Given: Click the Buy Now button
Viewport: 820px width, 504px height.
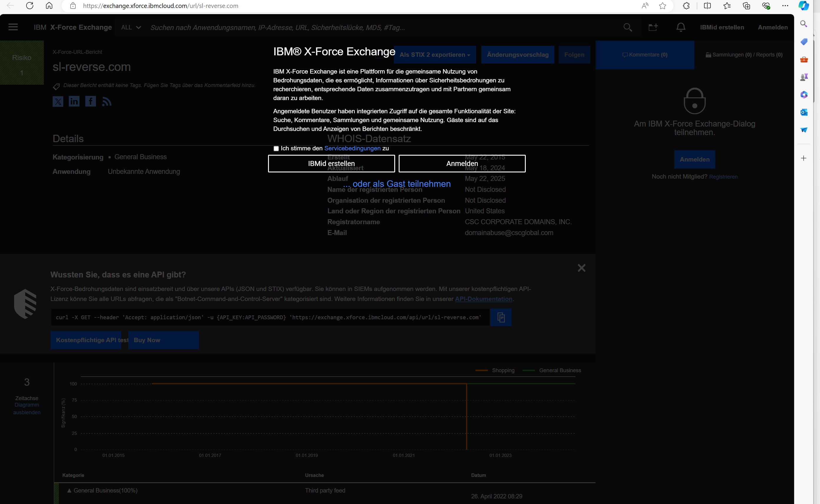Looking at the screenshot, I should tap(163, 340).
